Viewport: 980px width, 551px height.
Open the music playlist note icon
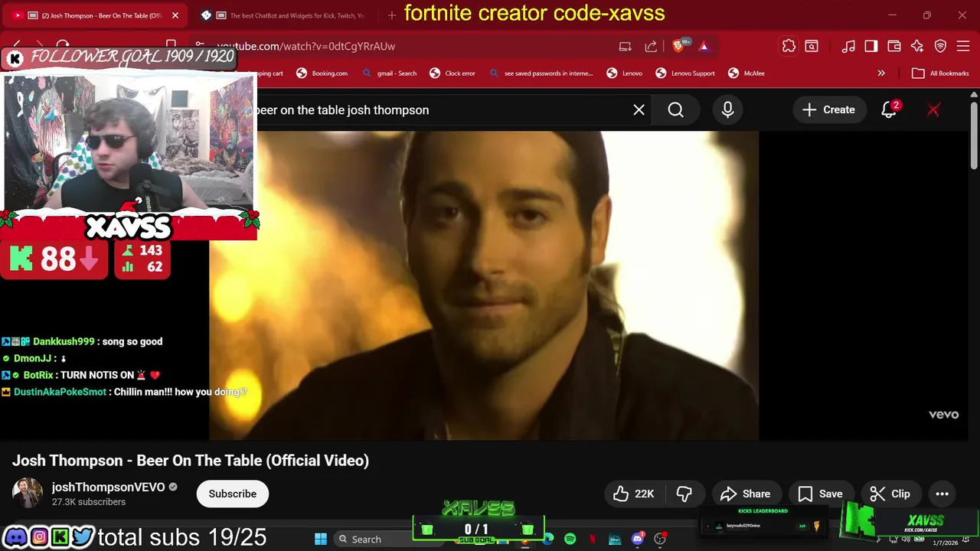(848, 46)
